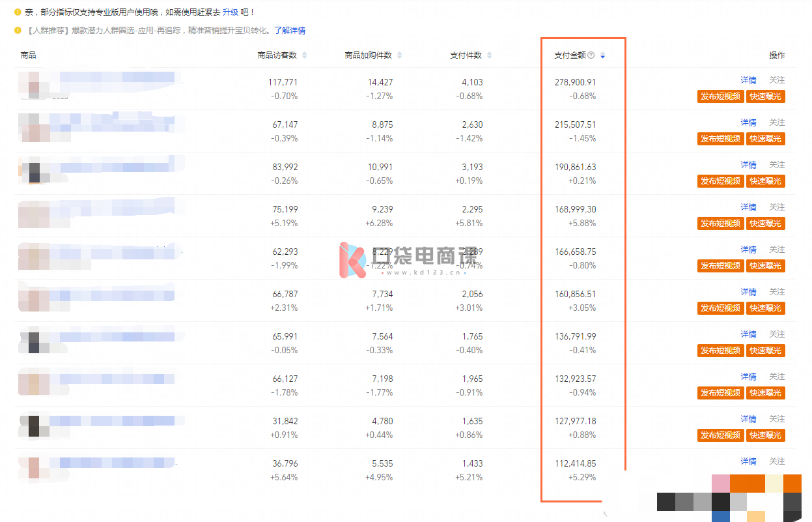Open 了解详情 link in 人群推荐 notice

point(289,31)
